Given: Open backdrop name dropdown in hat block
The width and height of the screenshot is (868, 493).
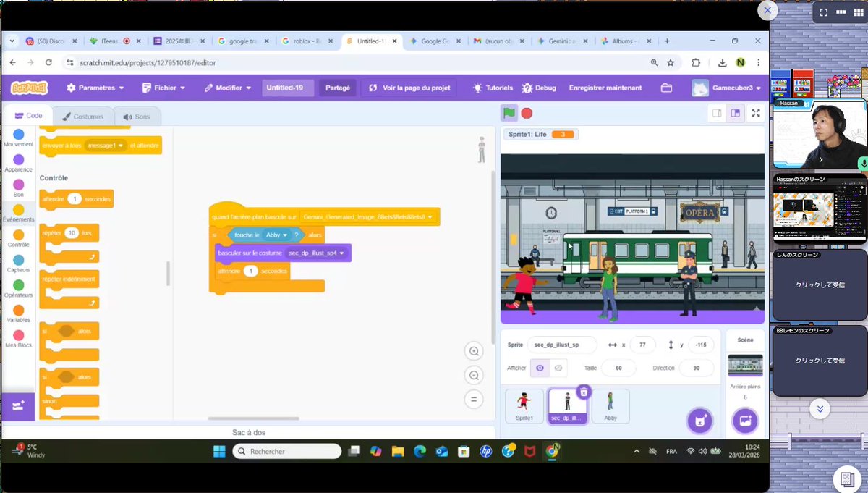Looking at the screenshot, I should (x=369, y=216).
